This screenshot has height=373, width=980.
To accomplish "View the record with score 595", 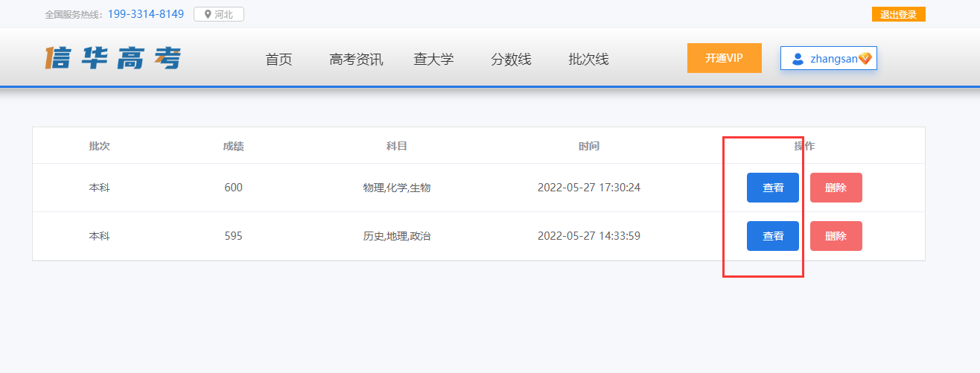I will pos(772,236).
